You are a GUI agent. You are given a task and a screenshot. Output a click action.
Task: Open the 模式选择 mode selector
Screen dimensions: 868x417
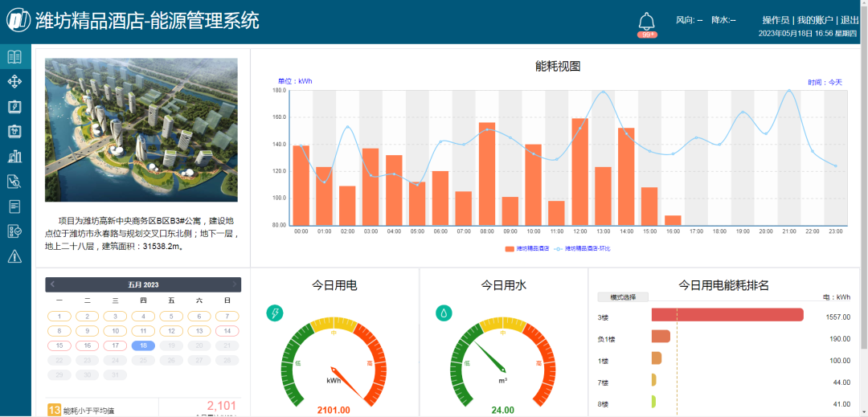[623, 297]
